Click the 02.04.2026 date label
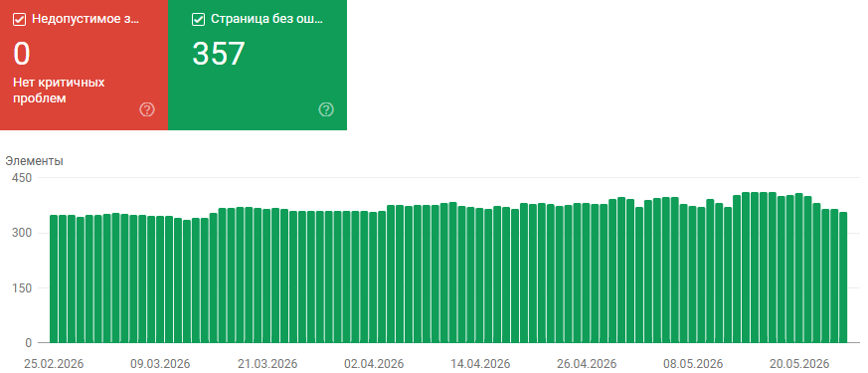 tap(374, 364)
